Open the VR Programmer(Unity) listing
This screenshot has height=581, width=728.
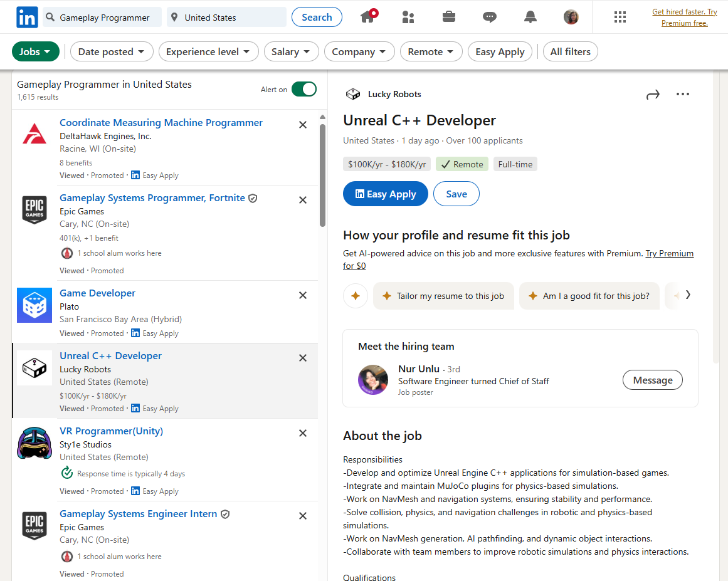pyautogui.click(x=112, y=431)
